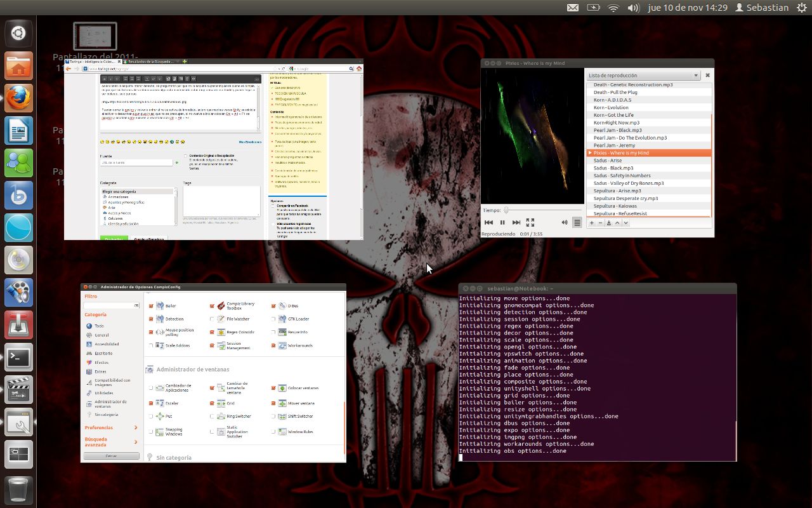Enable the Scale Addons plugin checkbox

151,345
